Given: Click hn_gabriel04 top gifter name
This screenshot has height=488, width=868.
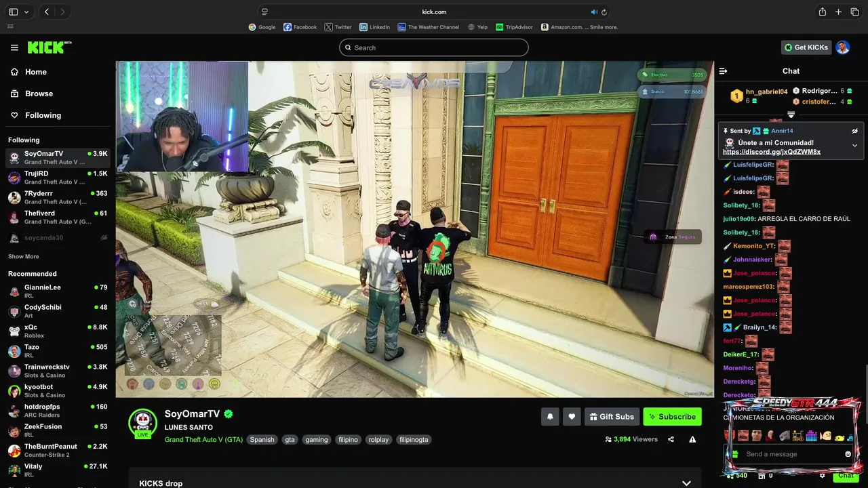Looking at the screenshot, I should pyautogui.click(x=767, y=91).
